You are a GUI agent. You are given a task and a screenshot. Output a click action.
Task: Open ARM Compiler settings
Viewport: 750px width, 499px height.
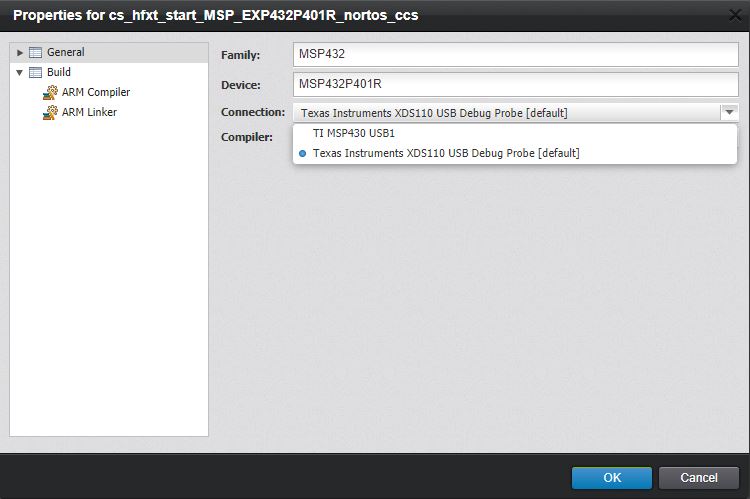[x=96, y=92]
